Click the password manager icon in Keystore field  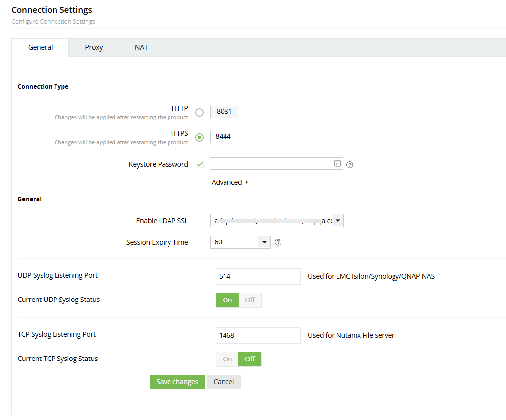(337, 164)
